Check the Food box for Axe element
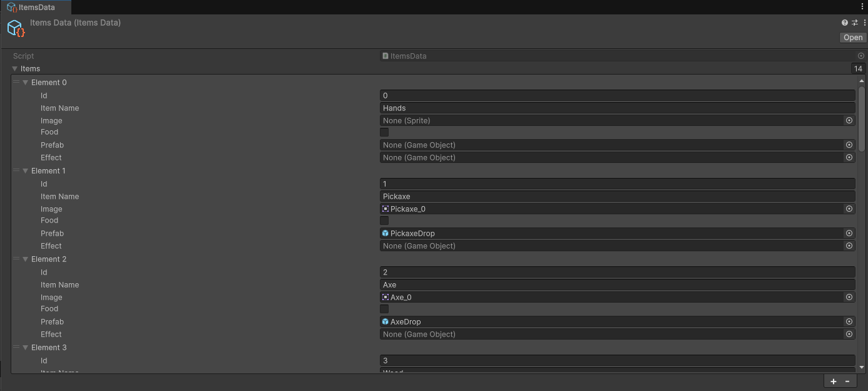The height and width of the screenshot is (391, 868). [384, 309]
